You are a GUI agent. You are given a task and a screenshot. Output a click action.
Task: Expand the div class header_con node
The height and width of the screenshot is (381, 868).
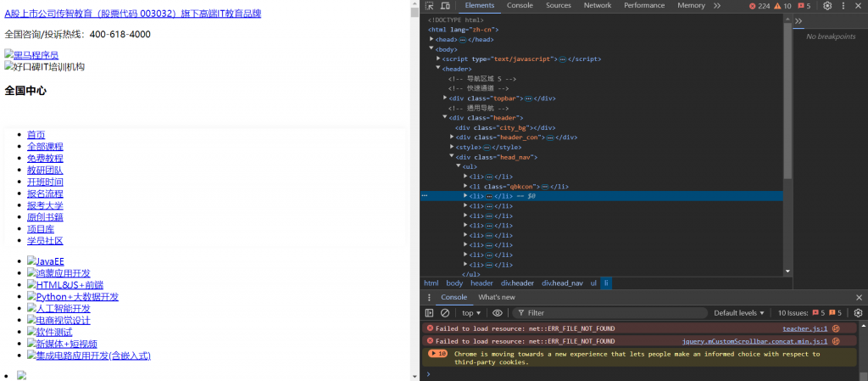tap(452, 137)
